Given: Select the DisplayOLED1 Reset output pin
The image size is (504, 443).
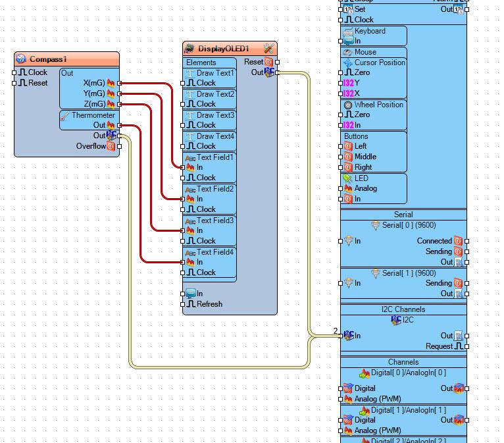Looking at the screenshot, I should pyautogui.click(x=277, y=62).
